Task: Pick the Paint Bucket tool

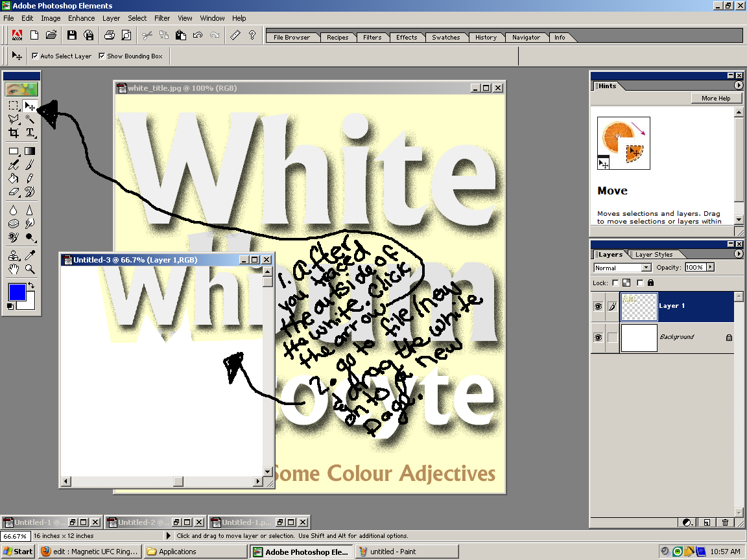Action: [x=14, y=179]
